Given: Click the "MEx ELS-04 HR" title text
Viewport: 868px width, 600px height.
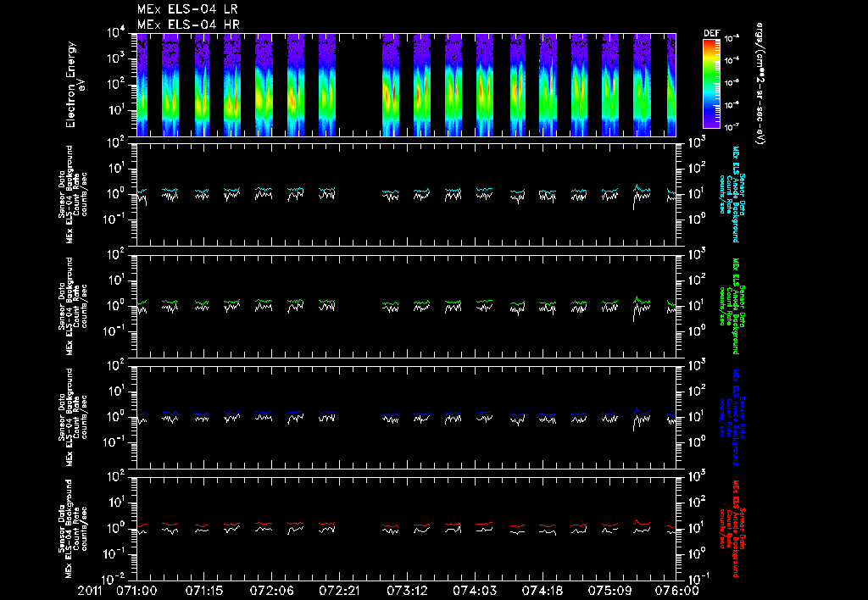Looking at the screenshot, I should pyautogui.click(x=189, y=25).
